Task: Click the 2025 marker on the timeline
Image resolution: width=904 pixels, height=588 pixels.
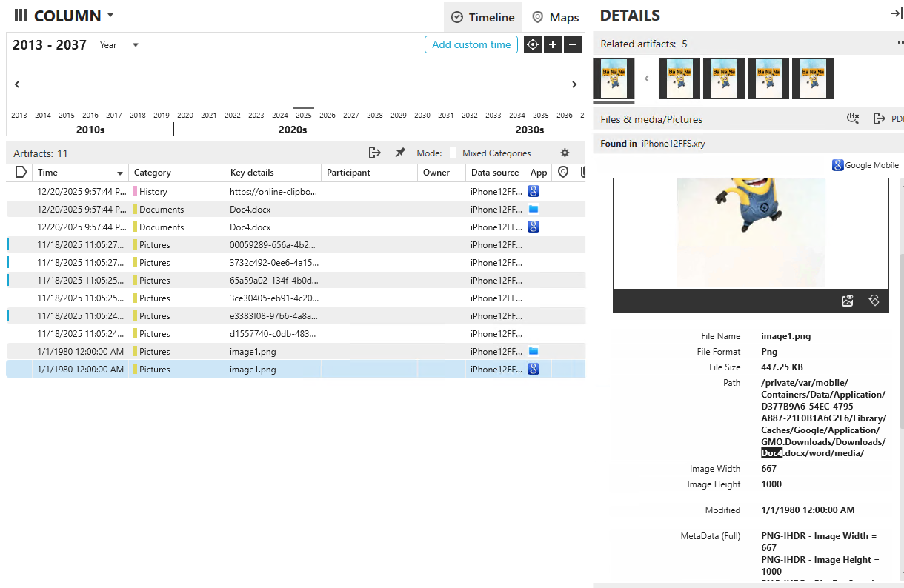Action: pos(303,115)
